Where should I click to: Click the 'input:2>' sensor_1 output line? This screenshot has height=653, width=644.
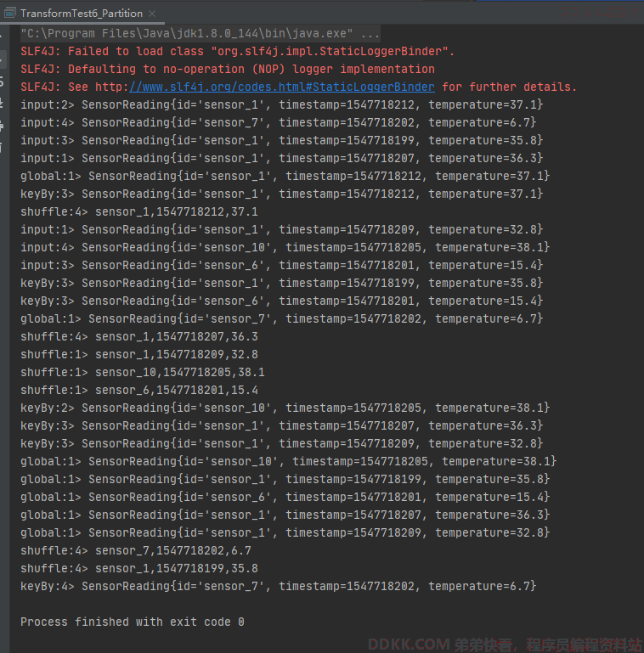282,104
